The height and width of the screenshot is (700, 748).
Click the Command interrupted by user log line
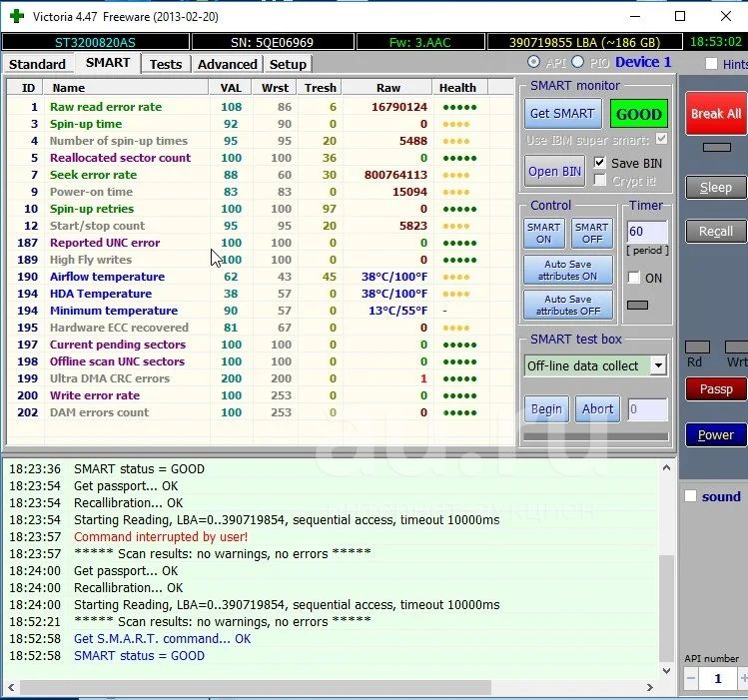pyautogui.click(x=161, y=537)
